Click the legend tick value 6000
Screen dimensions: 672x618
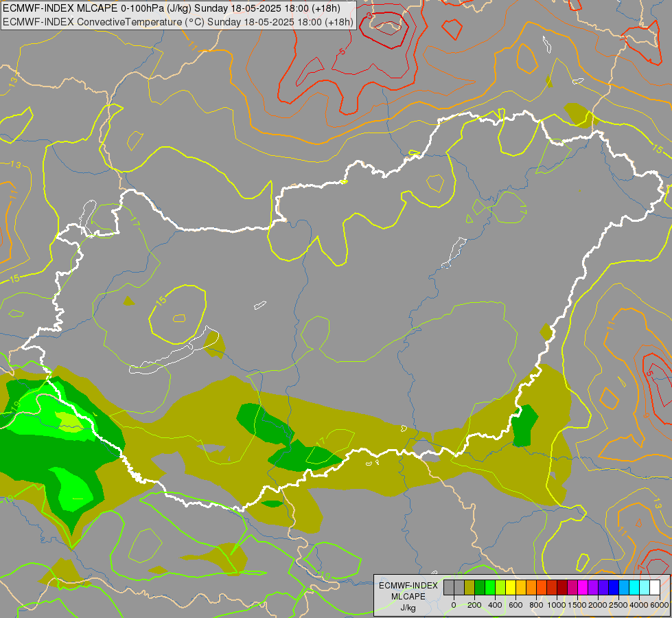(660, 605)
